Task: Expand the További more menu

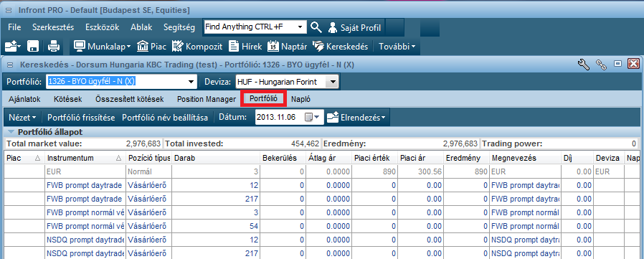Action: tap(397, 47)
